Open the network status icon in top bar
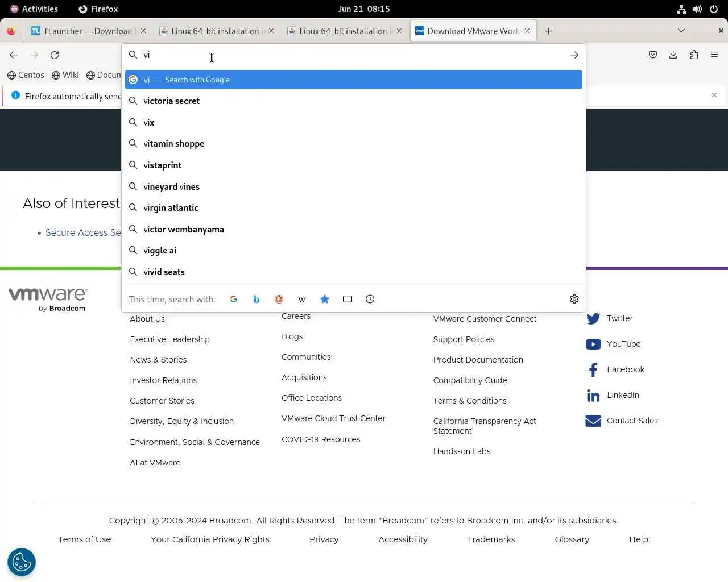Screen dimensions: 728x582 (x=681, y=9)
